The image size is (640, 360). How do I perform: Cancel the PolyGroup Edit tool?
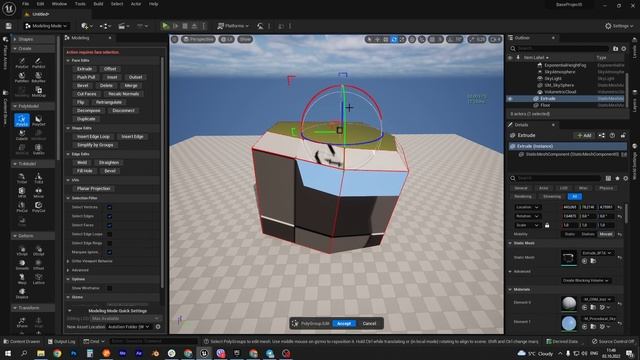[x=369, y=324]
